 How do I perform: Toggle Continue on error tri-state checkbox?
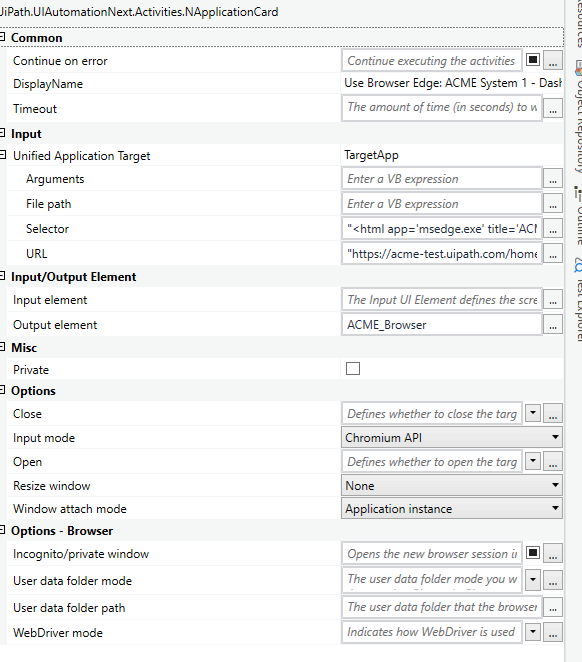point(533,60)
